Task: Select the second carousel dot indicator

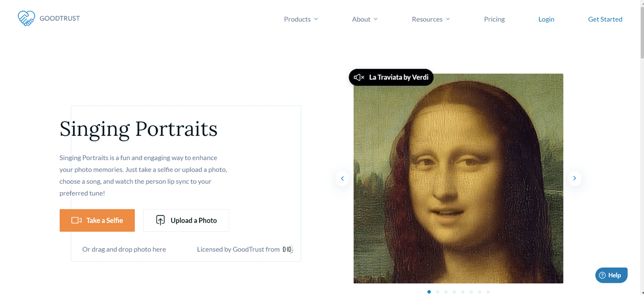Action: coord(437,292)
